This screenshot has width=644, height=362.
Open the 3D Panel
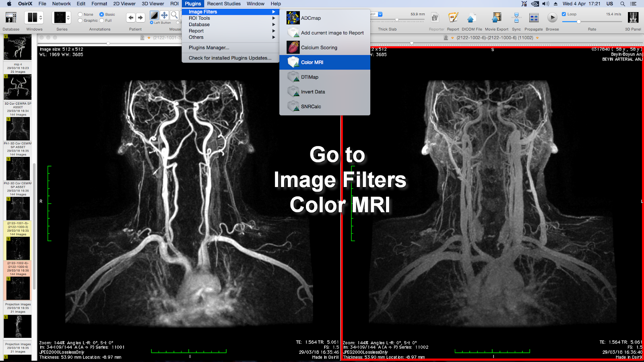click(633, 18)
